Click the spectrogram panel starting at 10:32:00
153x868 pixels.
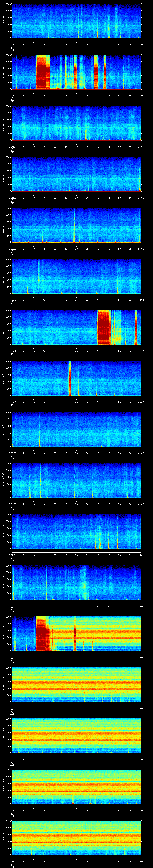[77, 532]
